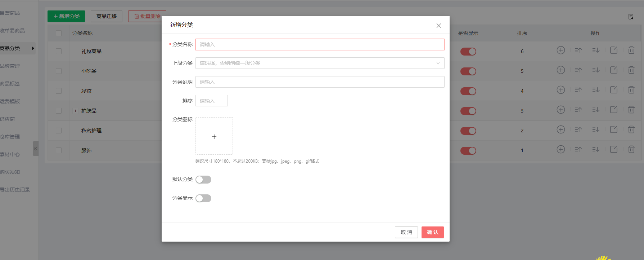644x260 pixels.
Task: Click the plus icon to upload 分类图标
Action: 214,136
